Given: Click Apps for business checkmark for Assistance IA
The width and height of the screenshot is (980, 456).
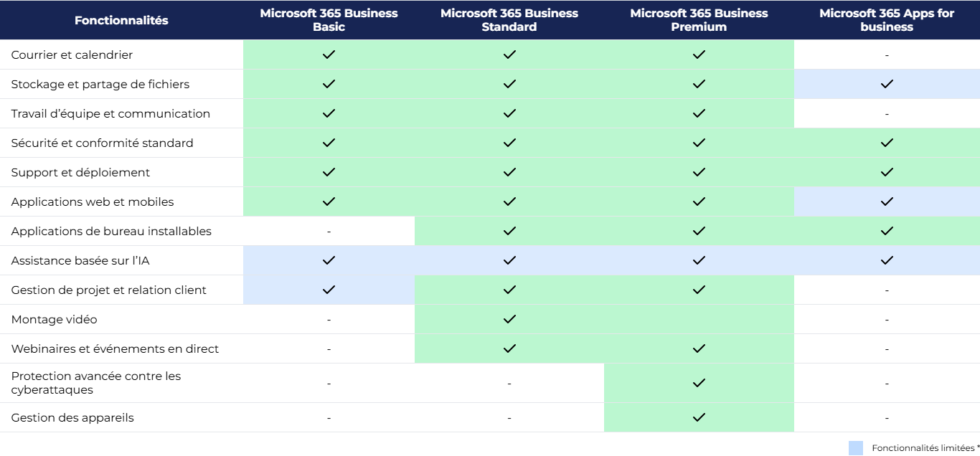Looking at the screenshot, I should (x=887, y=260).
